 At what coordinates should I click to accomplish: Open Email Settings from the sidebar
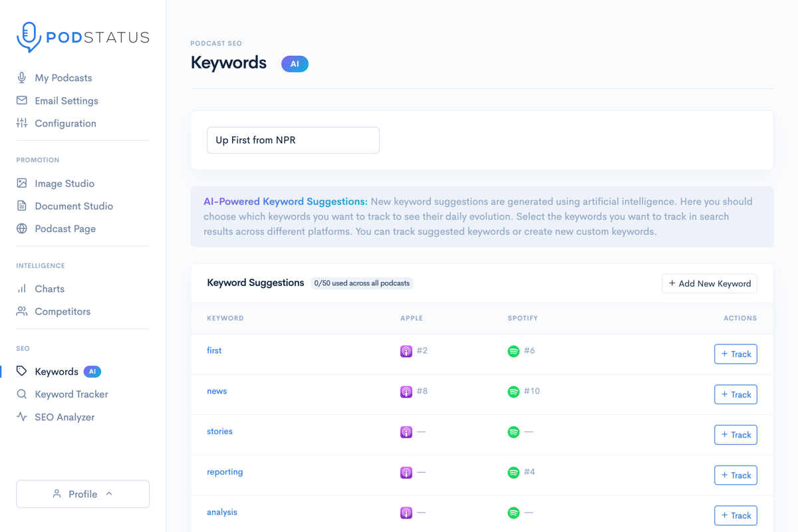(x=22, y=100)
